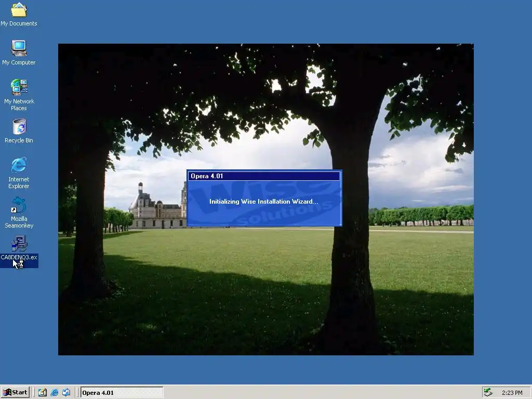Launch Internet Explorer from quick launch

pos(54,393)
